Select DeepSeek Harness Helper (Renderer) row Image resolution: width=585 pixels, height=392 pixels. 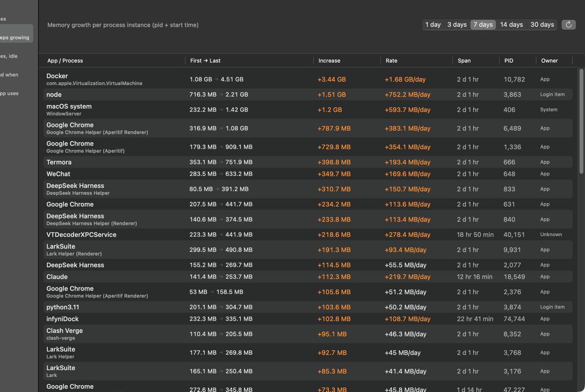click(x=308, y=219)
